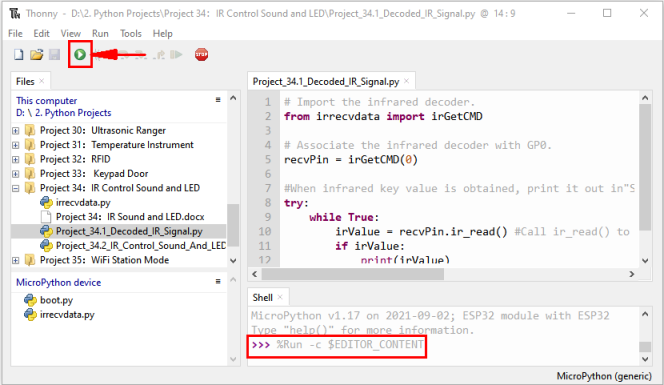Click Python icon beside Project_34.2_IR_Control_Sound file
Image resolution: width=664 pixels, height=385 pixels.
tap(46, 246)
